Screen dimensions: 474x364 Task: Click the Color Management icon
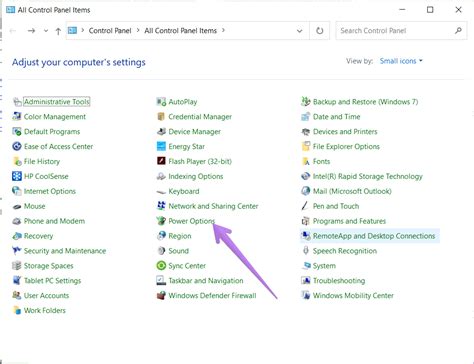pos(17,117)
